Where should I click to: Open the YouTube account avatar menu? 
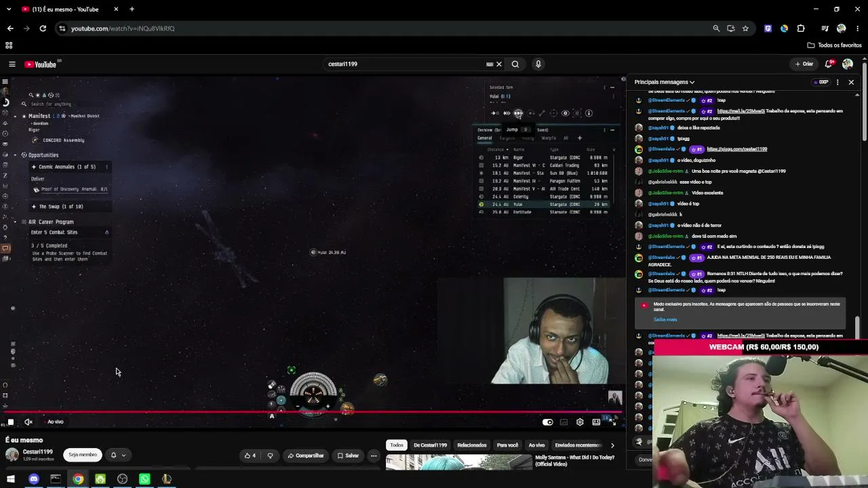tap(848, 64)
